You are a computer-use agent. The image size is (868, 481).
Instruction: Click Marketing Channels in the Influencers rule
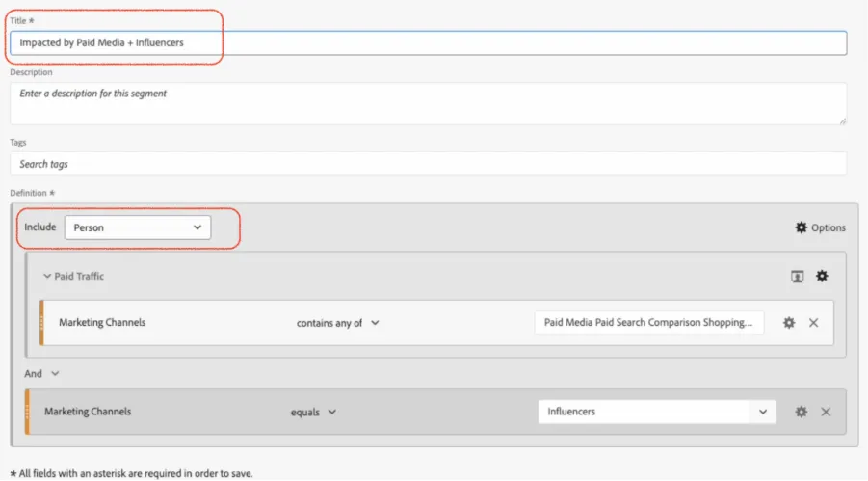click(88, 412)
